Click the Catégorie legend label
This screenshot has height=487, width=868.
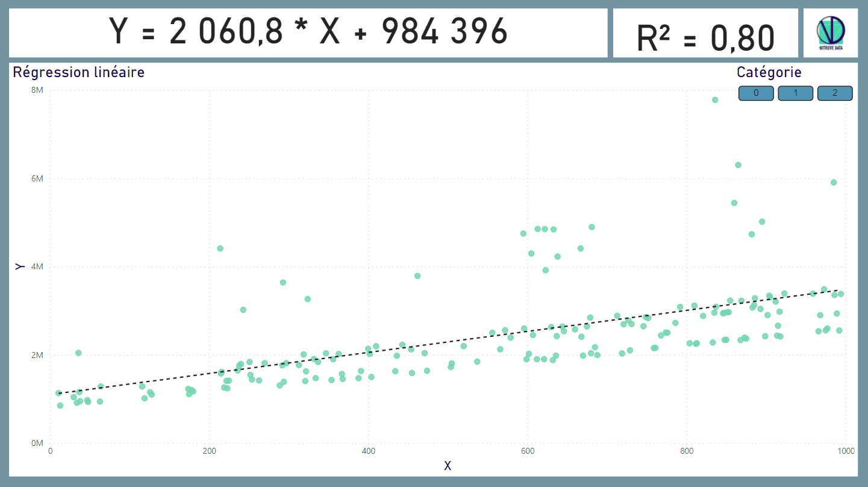(769, 72)
